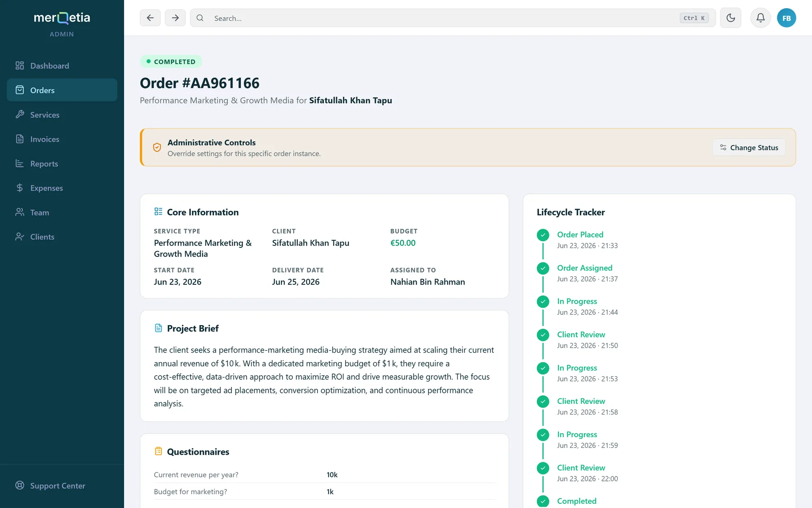The width and height of the screenshot is (812, 508).
Task: Open the Invoices section
Action: point(62,139)
